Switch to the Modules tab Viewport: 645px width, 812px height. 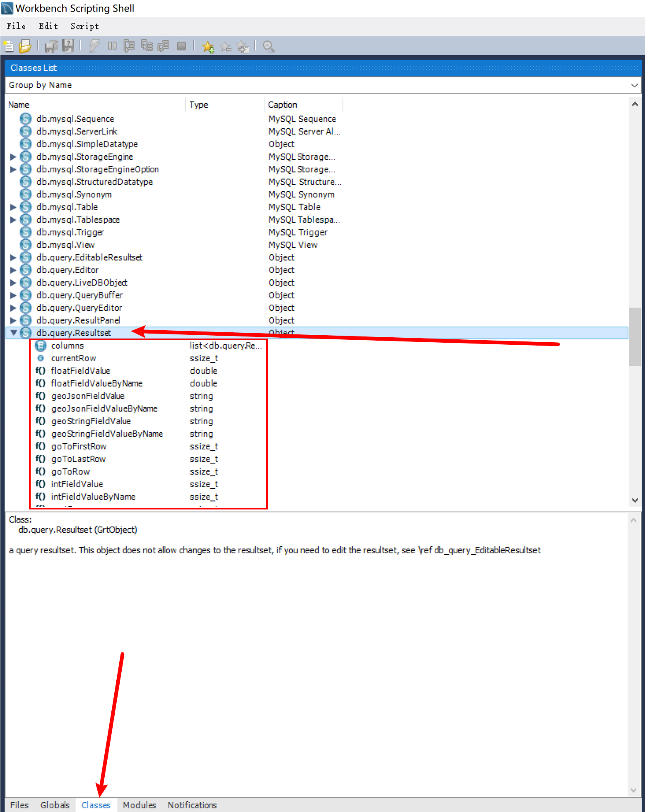click(x=139, y=805)
